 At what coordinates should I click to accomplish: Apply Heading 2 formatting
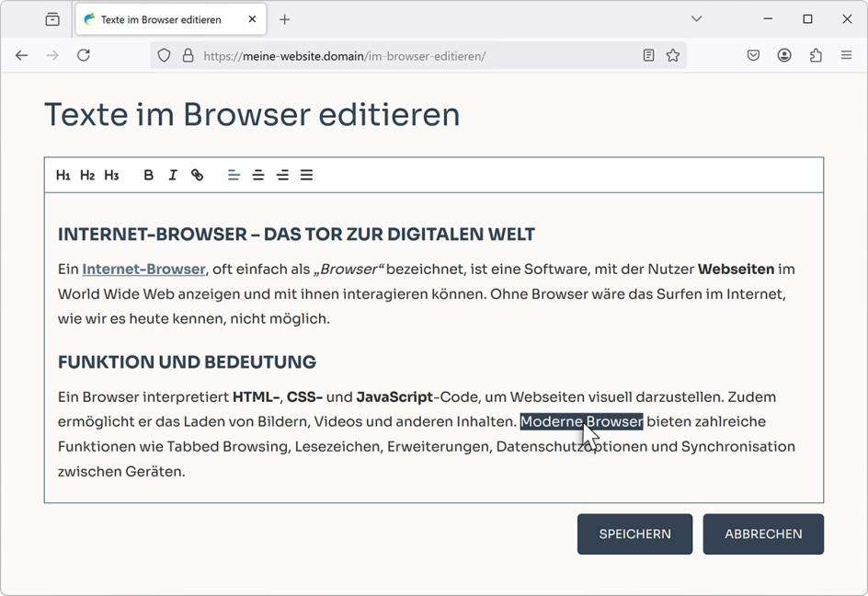[x=88, y=175]
